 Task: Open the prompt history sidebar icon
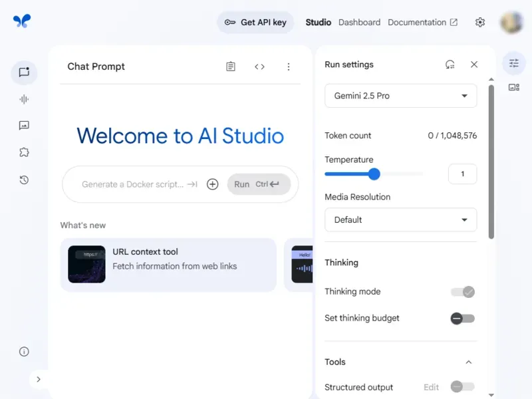tap(24, 178)
